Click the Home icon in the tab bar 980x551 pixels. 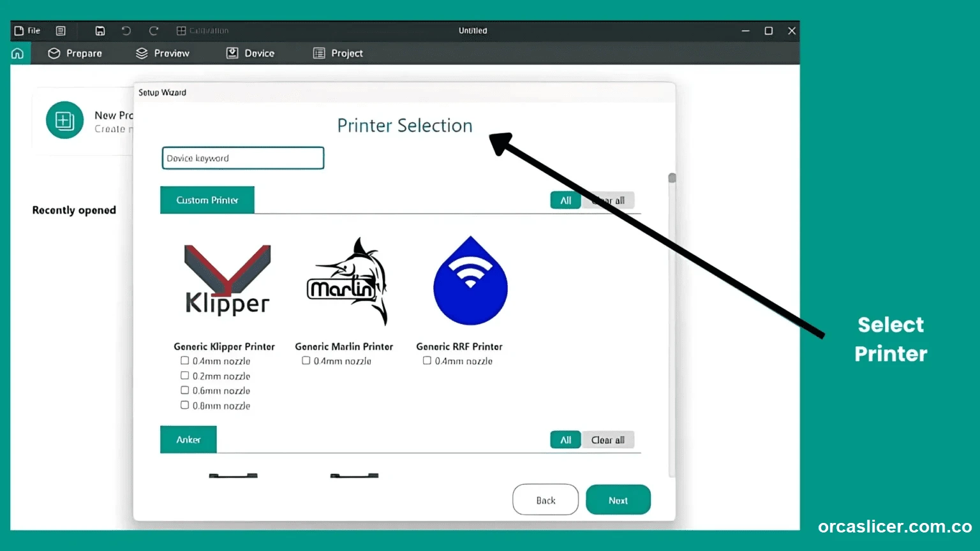18,54
